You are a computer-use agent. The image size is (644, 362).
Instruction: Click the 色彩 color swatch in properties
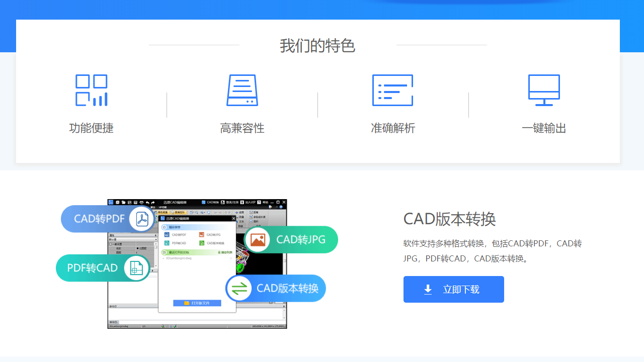(137, 248)
